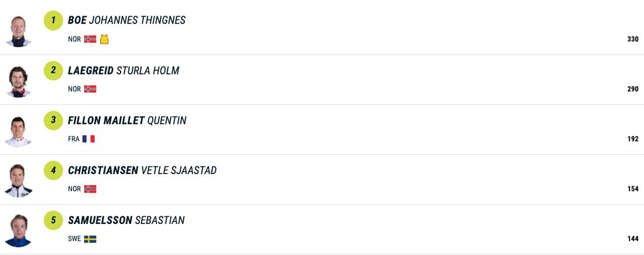Open Fillon Maillet Quentin athlete profile
644x255 pixels.
[127, 121]
